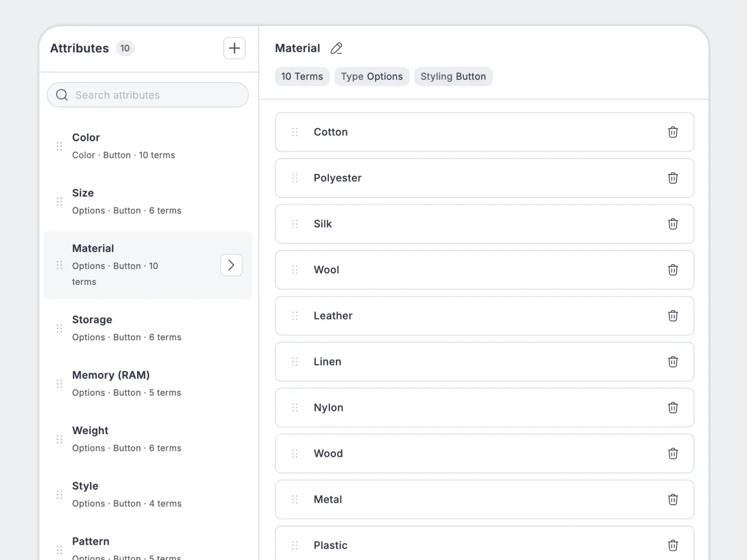Select the Color attribute

(148, 146)
